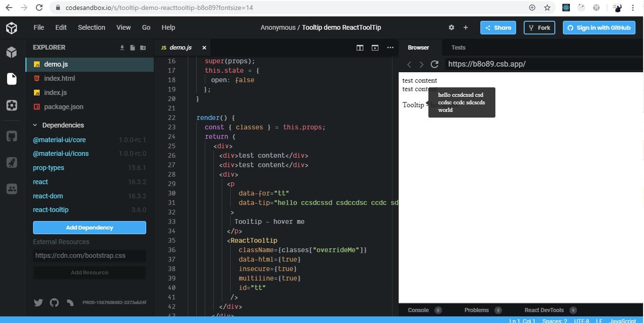
Task: Click the Share button
Action: (498, 27)
